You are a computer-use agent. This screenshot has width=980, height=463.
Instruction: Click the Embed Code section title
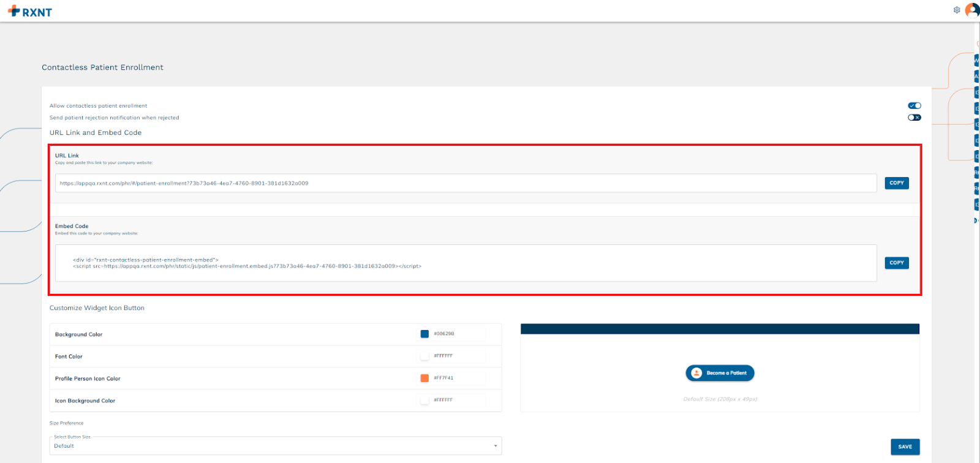click(x=72, y=226)
